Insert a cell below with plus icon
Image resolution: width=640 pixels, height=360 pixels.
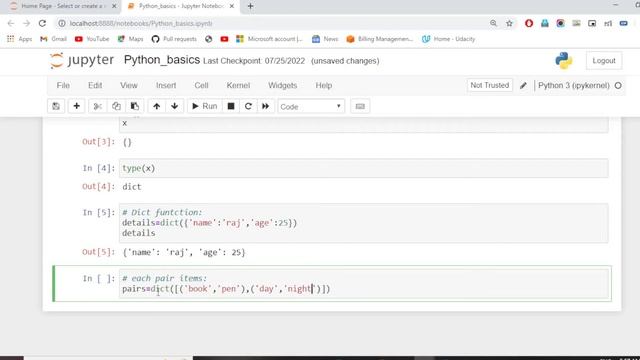76,106
